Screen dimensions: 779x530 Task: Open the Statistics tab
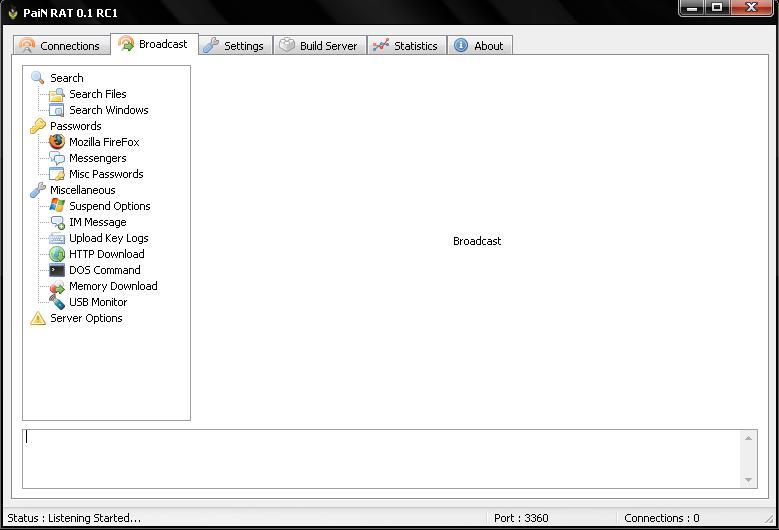(406, 46)
